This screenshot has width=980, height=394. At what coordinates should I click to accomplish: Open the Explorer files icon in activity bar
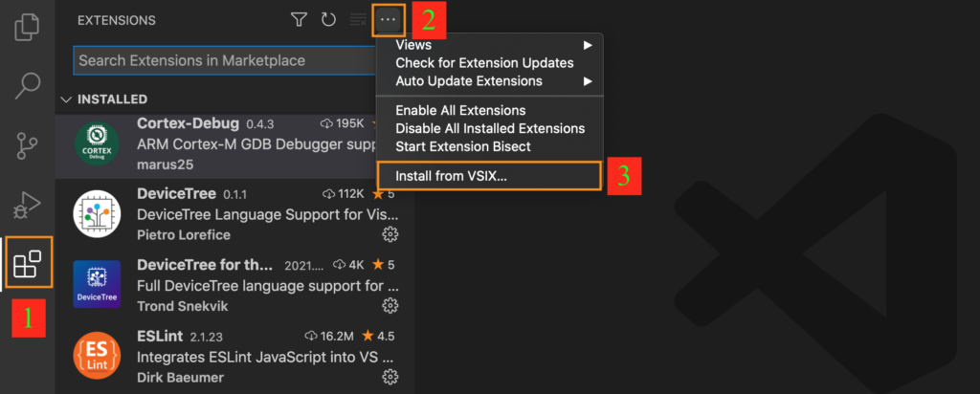point(28,25)
